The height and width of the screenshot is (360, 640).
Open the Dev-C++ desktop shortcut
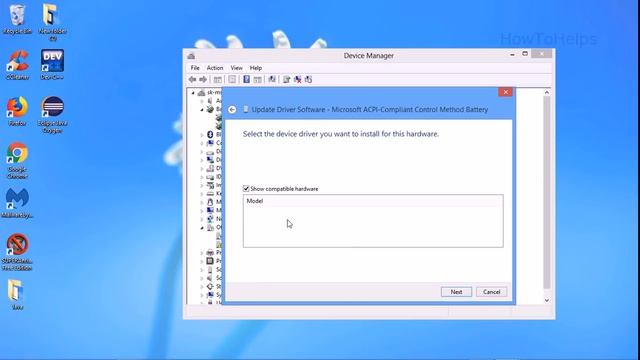52,64
